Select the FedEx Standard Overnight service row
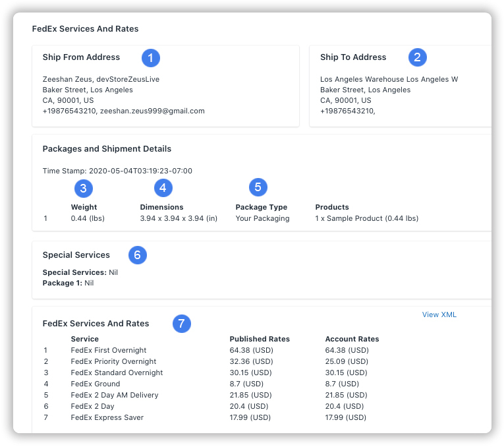The image size is (504, 447). (x=206, y=372)
